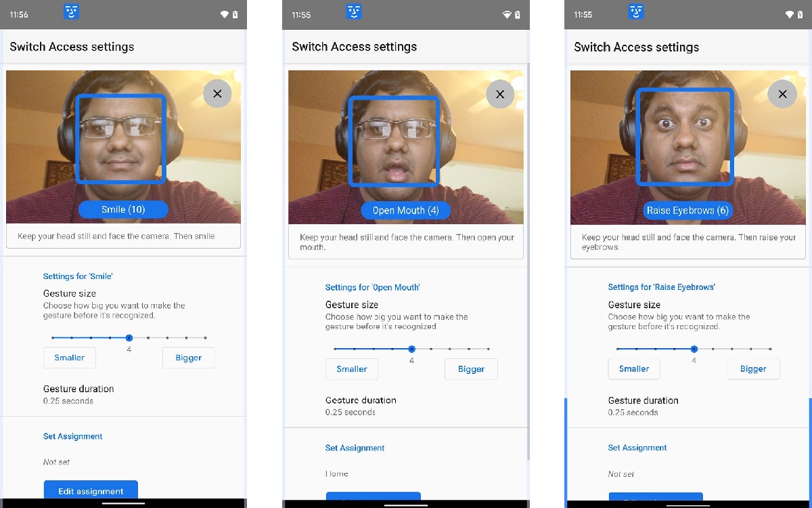
Task: Tap the Smile (10) label pill
Action: [x=123, y=210]
